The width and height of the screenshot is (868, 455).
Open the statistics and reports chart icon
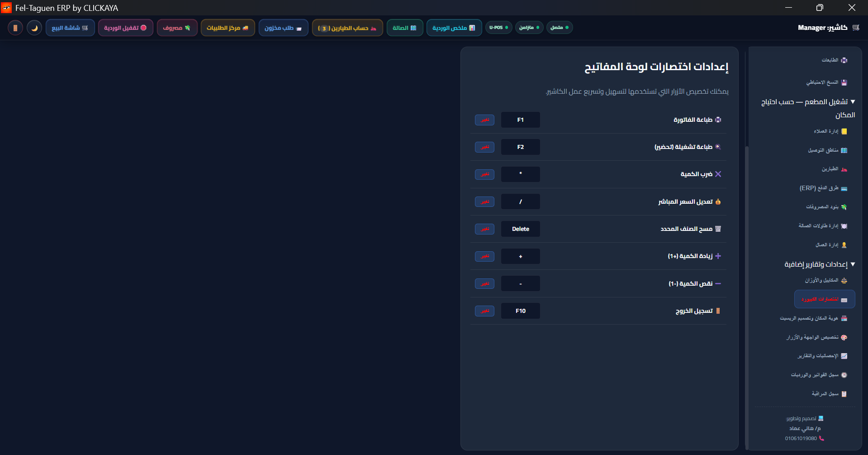[x=844, y=356]
